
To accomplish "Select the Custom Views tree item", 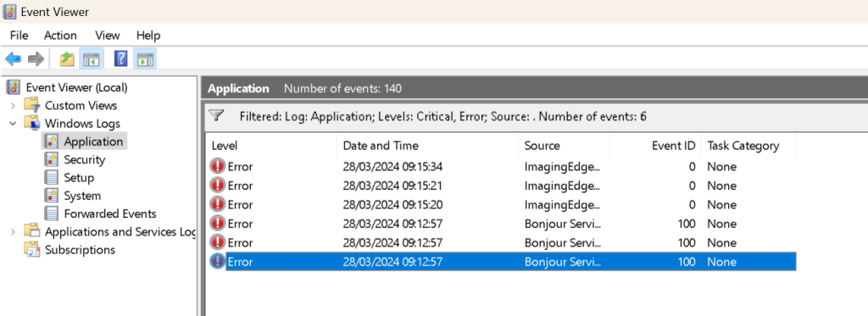I will (81, 105).
